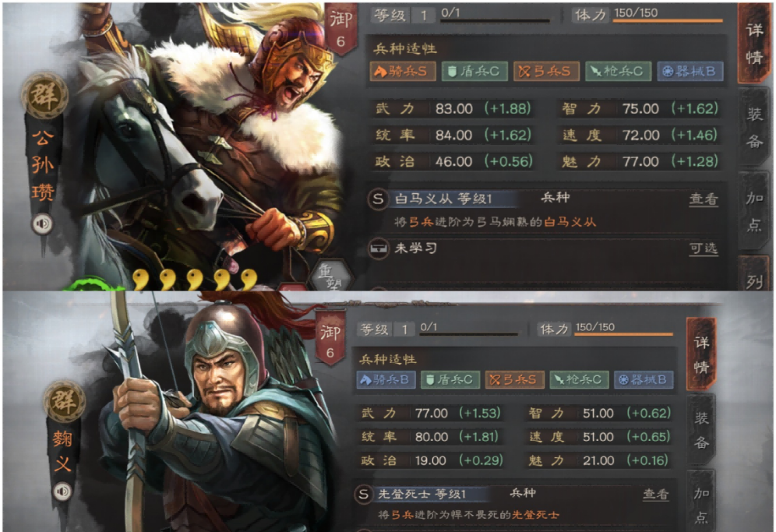This screenshot has width=776, height=532.
Task: Select 公孙瓒's 骑兵S troop aptitude badge
Action: 402,72
